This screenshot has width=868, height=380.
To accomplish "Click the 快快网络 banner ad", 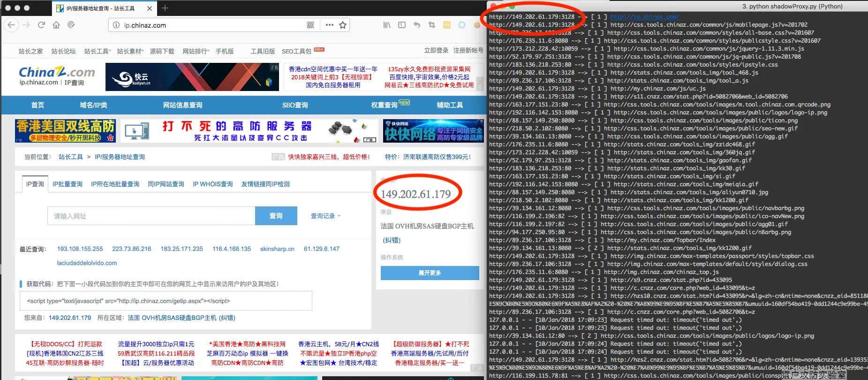I will 433,131.
